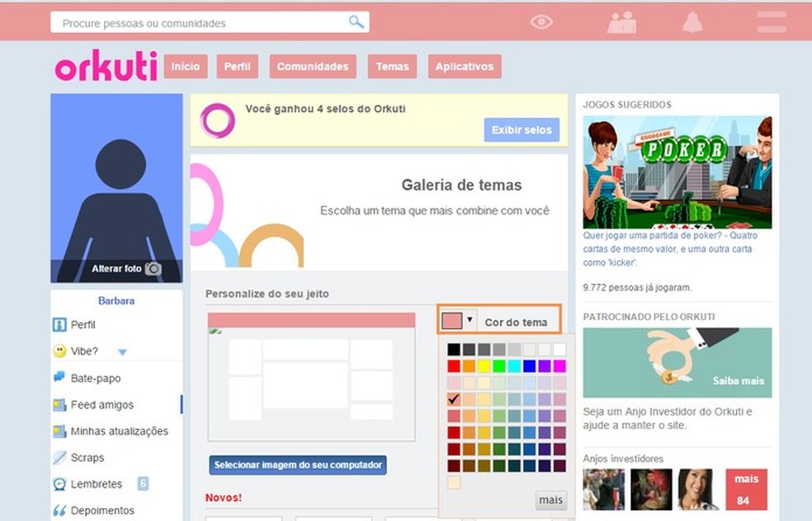Click the mais button in color palette

tap(550, 500)
